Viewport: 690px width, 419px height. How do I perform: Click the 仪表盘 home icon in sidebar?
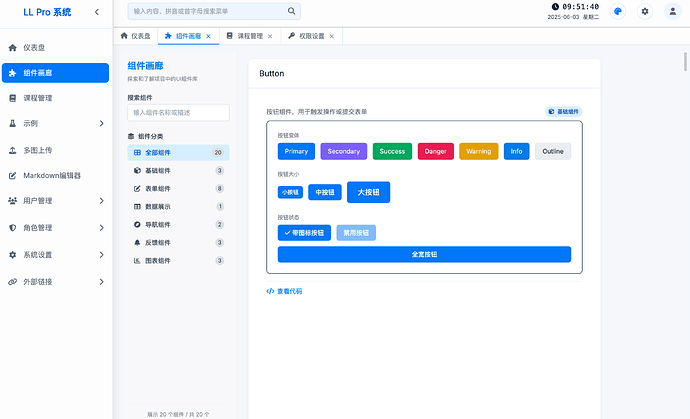coord(13,48)
